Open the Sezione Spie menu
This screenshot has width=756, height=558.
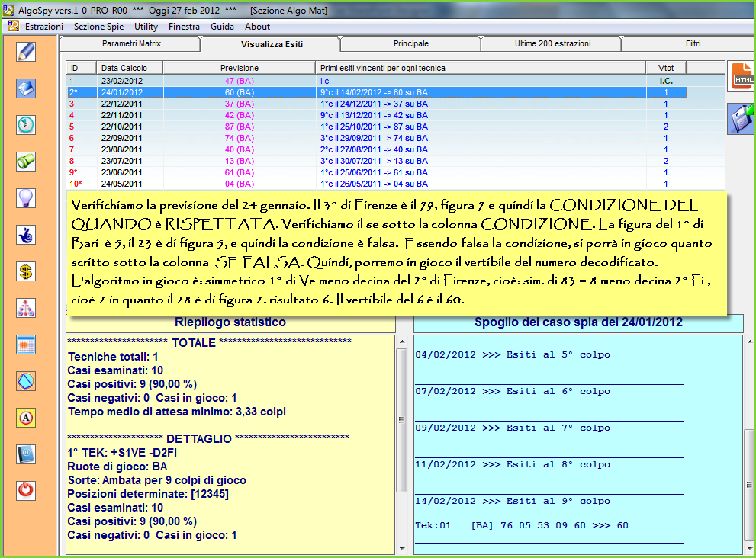tap(99, 27)
